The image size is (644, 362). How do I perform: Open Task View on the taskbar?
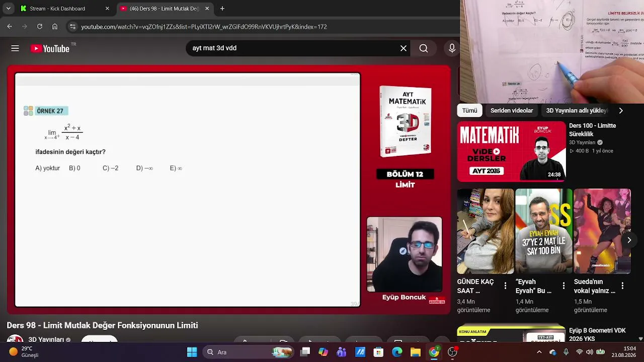(305, 352)
